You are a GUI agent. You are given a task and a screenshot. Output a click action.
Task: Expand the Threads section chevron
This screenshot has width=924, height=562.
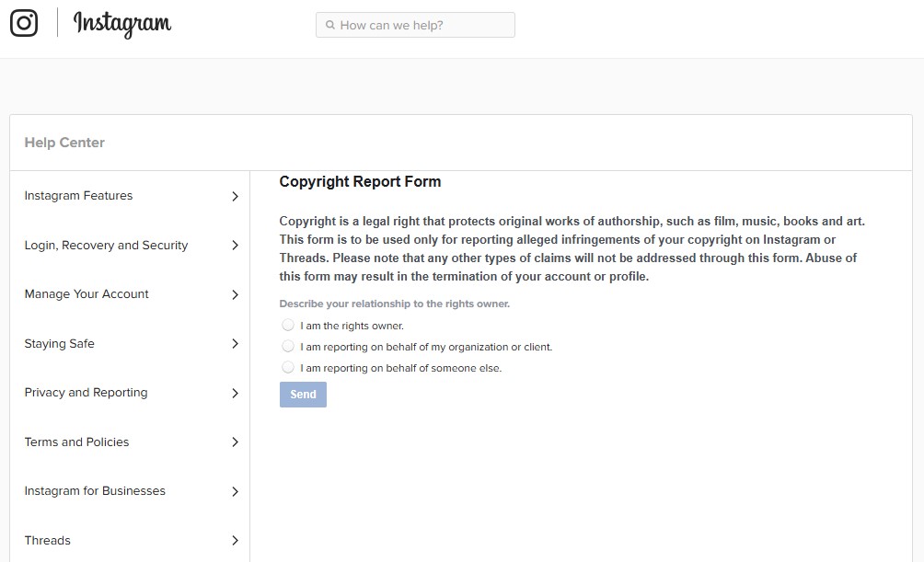pyautogui.click(x=236, y=540)
